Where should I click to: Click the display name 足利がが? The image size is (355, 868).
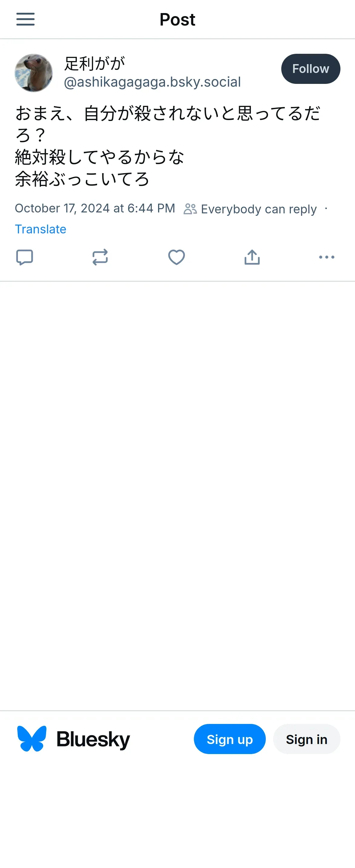(95, 63)
